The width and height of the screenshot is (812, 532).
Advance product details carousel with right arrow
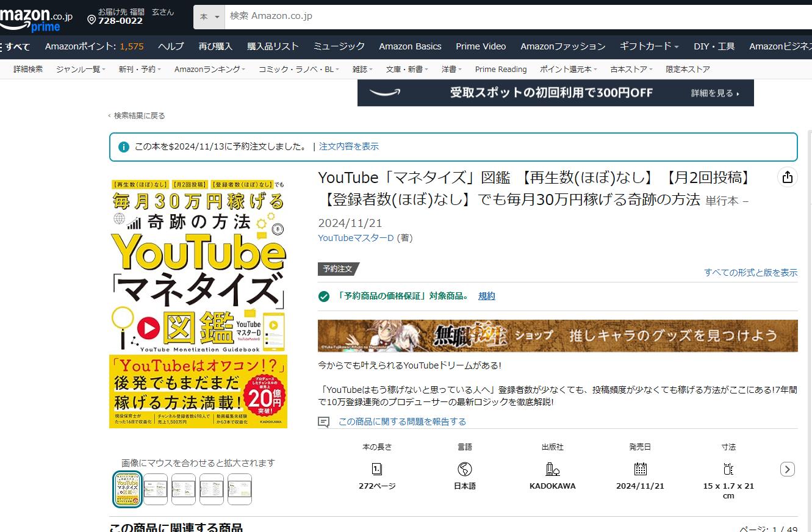pyautogui.click(x=788, y=469)
